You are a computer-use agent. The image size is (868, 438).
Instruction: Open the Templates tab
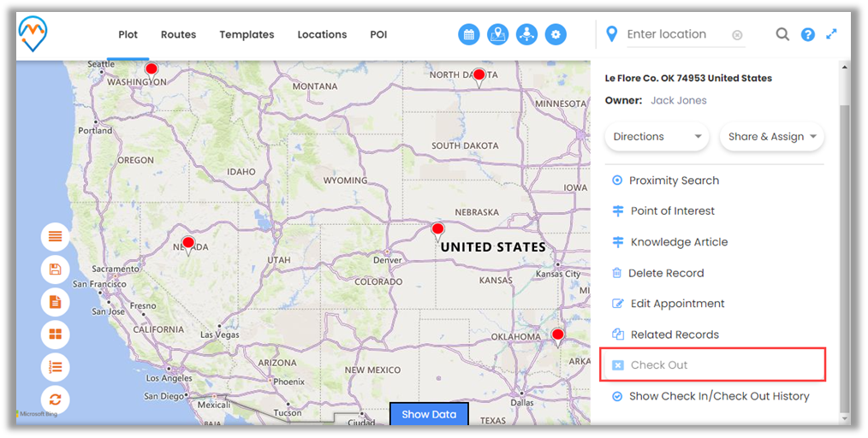click(247, 35)
